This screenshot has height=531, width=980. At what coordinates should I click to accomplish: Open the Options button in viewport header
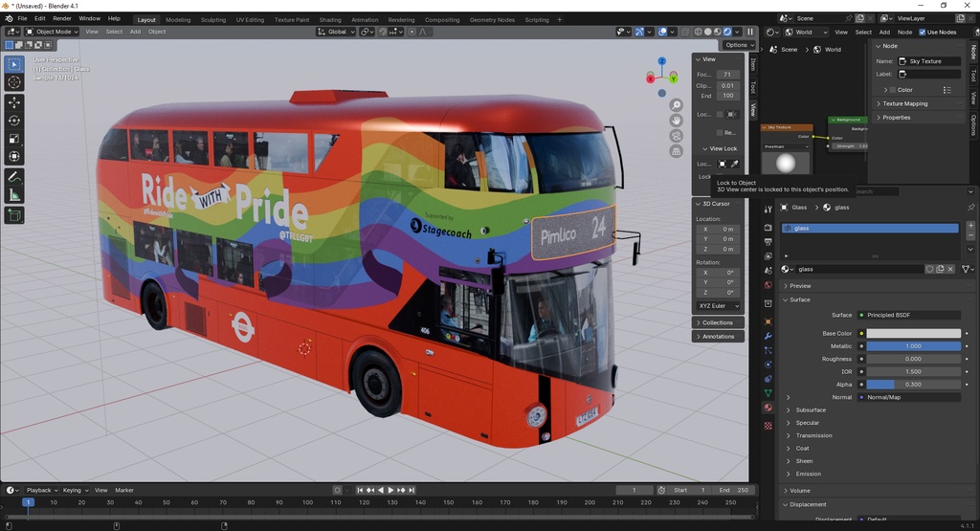tap(739, 45)
